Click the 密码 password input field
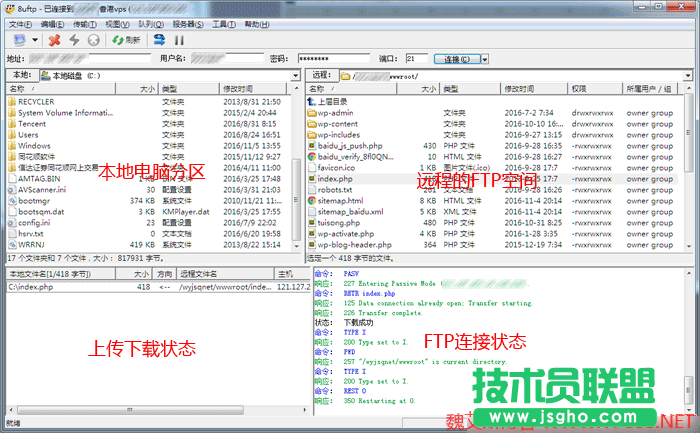Viewport: 700px width, 433px height. click(334, 58)
